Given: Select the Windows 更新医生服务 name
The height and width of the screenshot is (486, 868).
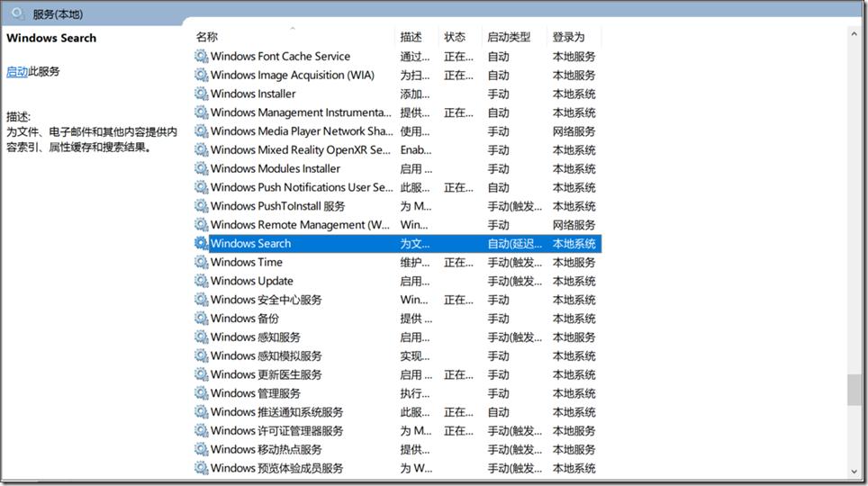Looking at the screenshot, I should click(266, 374).
